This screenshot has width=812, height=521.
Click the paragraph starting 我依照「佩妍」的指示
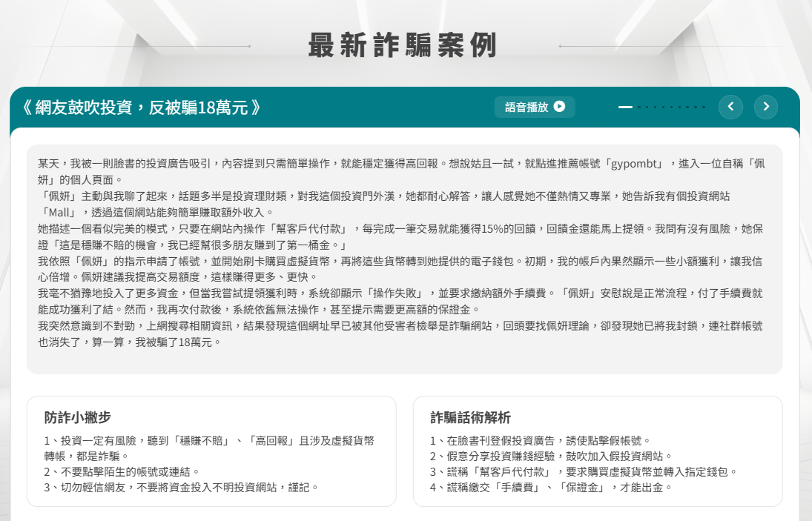tap(400, 269)
